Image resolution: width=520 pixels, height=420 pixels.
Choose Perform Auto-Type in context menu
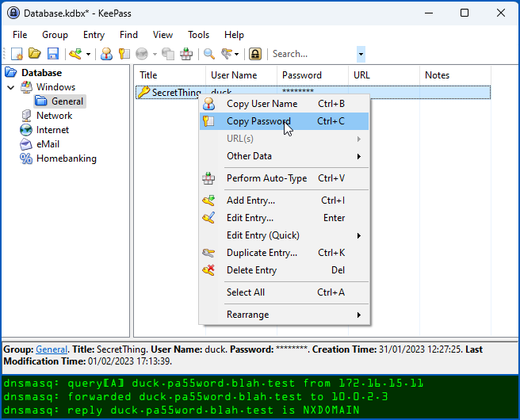(285, 178)
